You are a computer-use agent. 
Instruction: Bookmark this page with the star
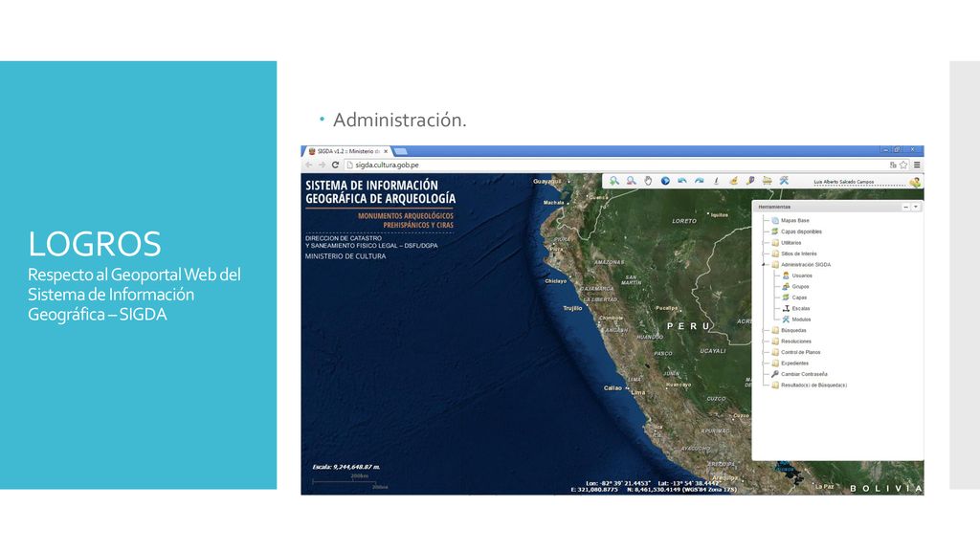[x=903, y=165]
